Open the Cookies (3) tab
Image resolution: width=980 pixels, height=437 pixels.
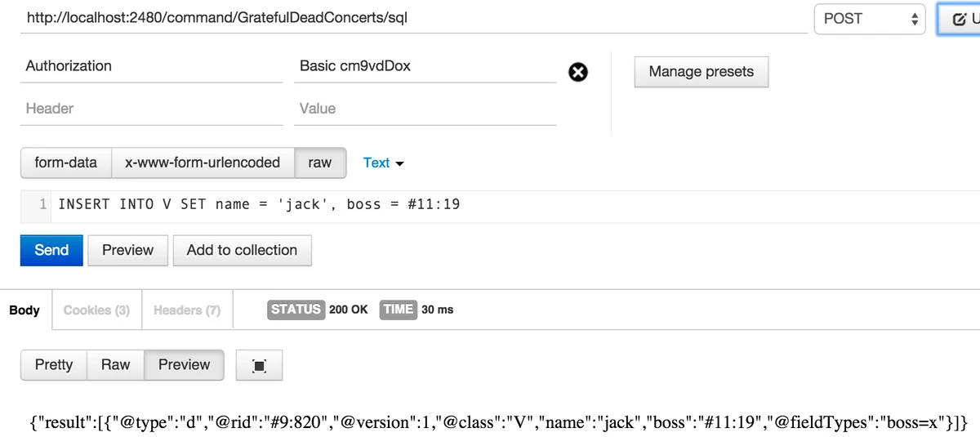coord(96,310)
